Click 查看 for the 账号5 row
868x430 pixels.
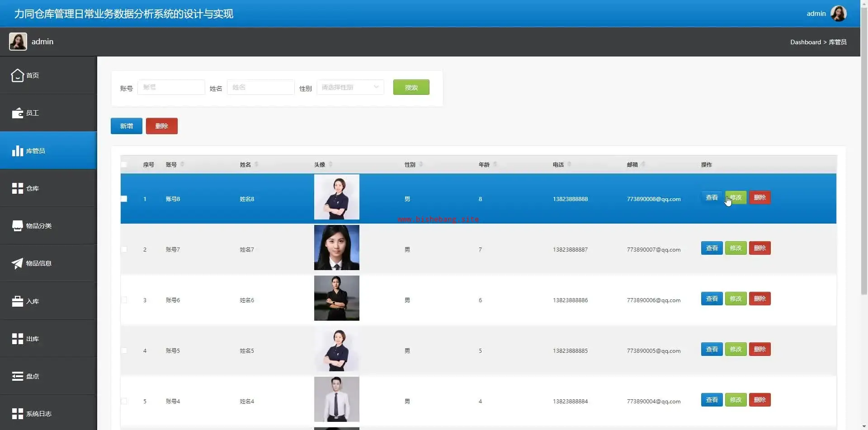[x=712, y=349]
